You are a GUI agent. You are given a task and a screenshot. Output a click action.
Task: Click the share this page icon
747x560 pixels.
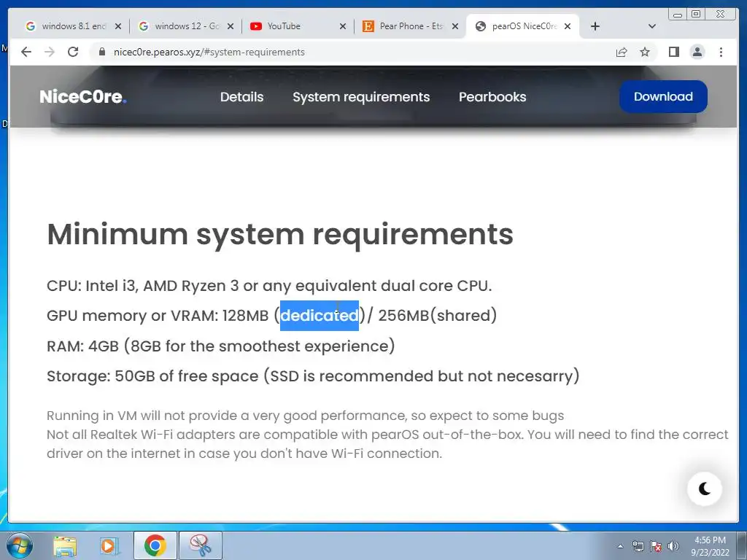point(622,52)
